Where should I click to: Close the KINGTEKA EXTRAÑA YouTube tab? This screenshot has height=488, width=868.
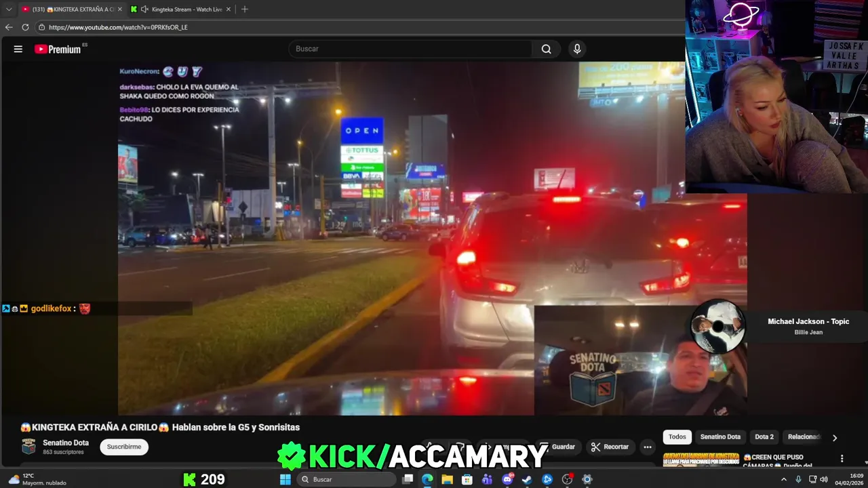click(119, 9)
